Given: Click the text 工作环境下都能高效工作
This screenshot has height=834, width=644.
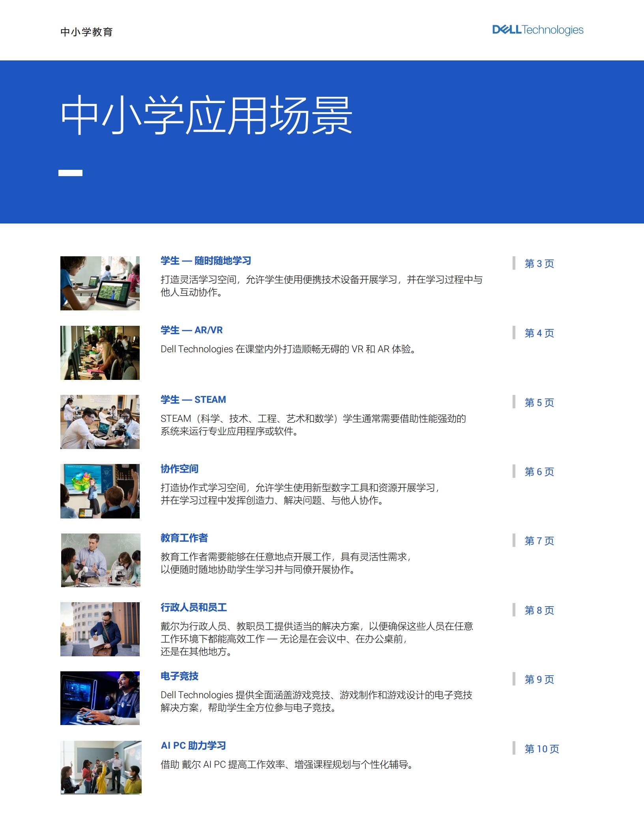Looking at the screenshot, I should pyautogui.click(x=212, y=639).
